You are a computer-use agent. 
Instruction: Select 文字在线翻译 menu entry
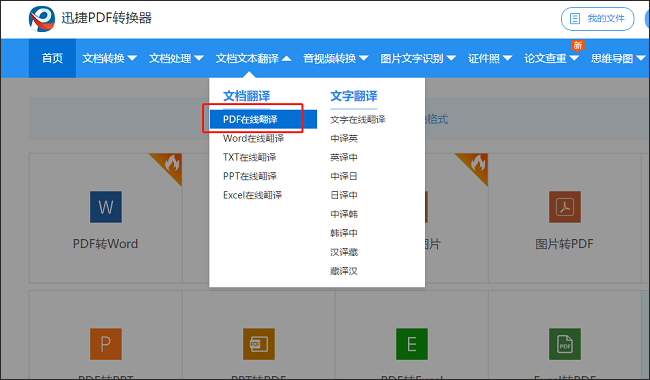tap(357, 120)
